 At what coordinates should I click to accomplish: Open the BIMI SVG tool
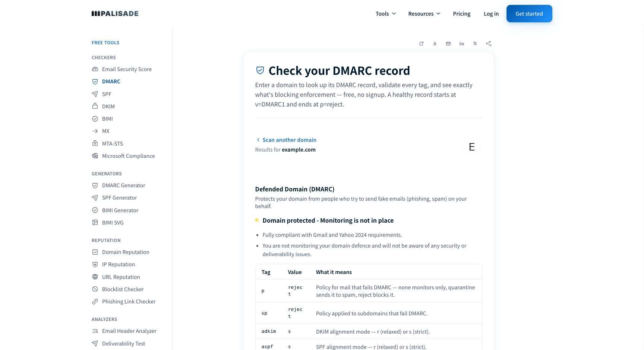[x=113, y=223]
